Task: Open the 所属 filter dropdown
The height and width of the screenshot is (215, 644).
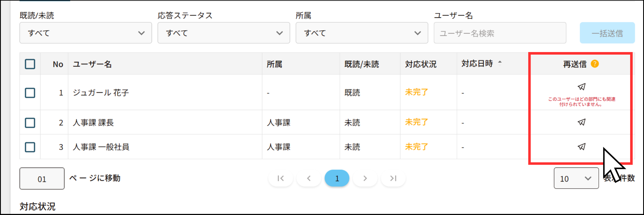Action: click(x=362, y=33)
